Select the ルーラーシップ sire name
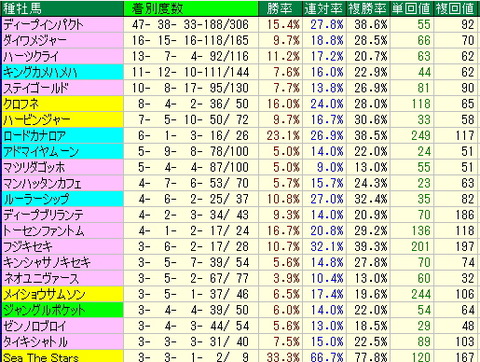This screenshot has width=480, height=362. point(36,199)
